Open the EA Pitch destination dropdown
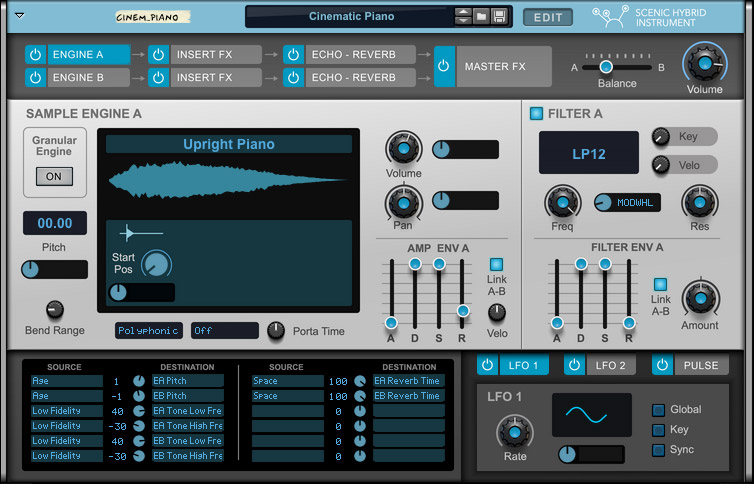754x484 pixels. click(x=188, y=381)
